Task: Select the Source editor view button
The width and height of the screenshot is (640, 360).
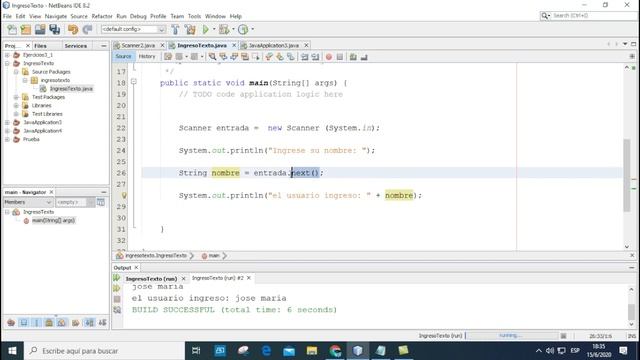Action: pos(123,57)
